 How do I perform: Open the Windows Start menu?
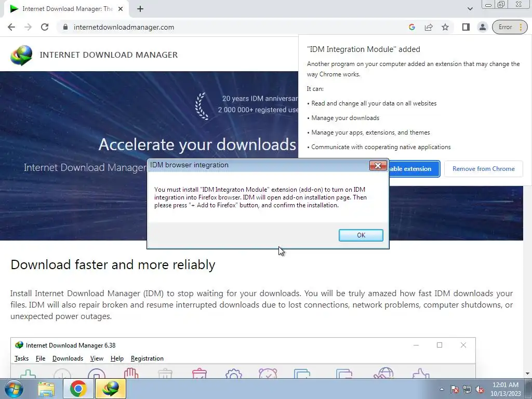pos(14,389)
